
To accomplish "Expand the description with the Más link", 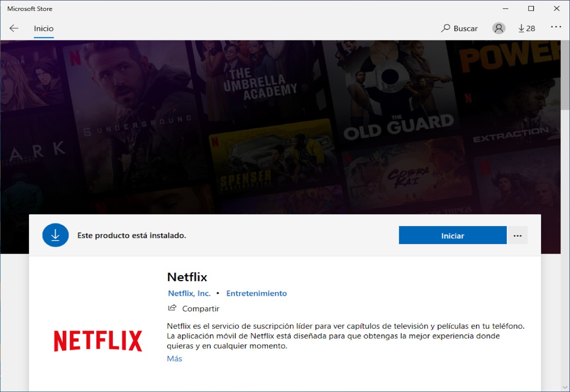I will 174,359.
